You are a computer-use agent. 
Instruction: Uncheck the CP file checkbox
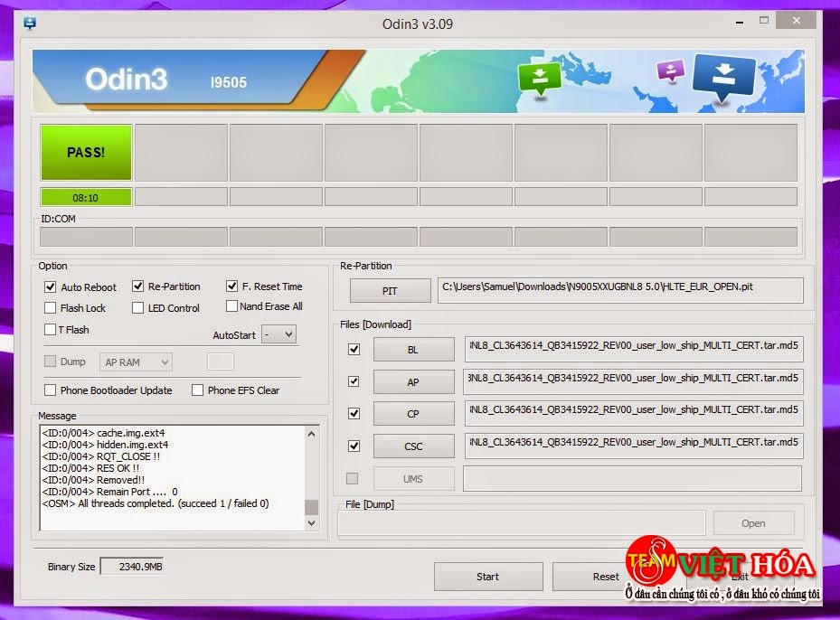(x=354, y=414)
